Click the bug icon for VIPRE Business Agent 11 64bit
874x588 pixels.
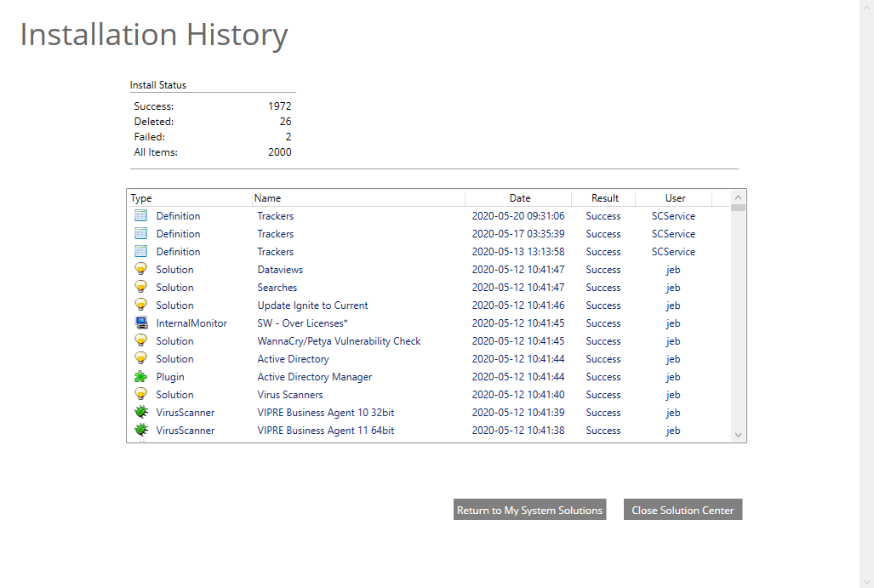pos(141,431)
